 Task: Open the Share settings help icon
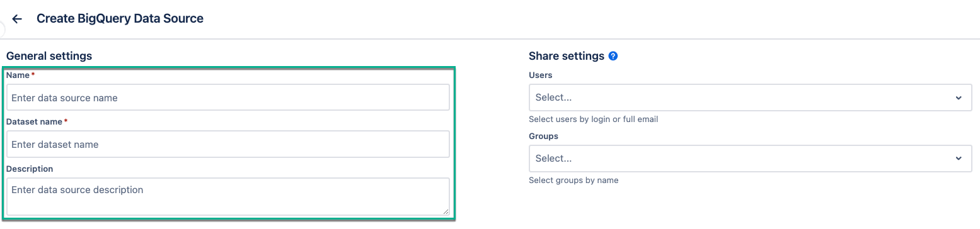tap(613, 56)
